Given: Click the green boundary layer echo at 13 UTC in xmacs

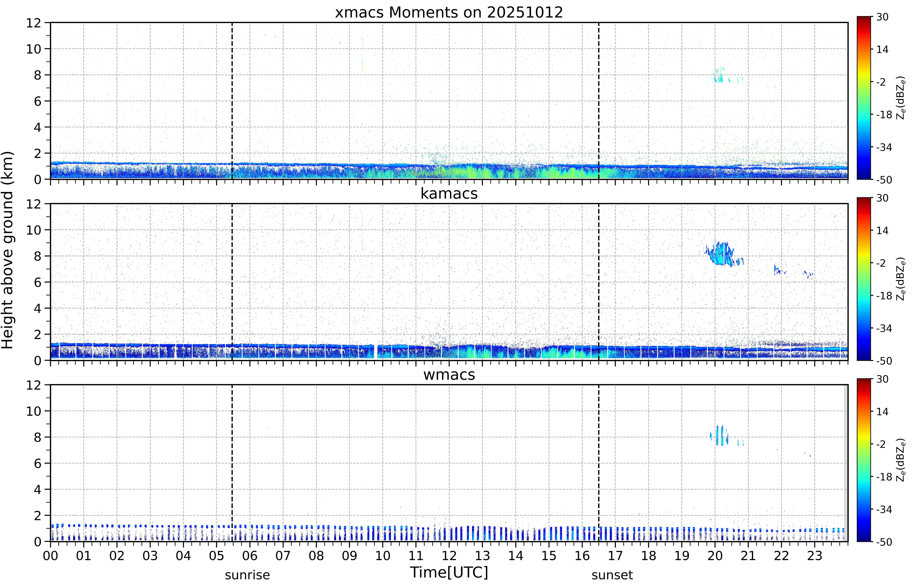Looking at the screenshot, I should pos(482,172).
